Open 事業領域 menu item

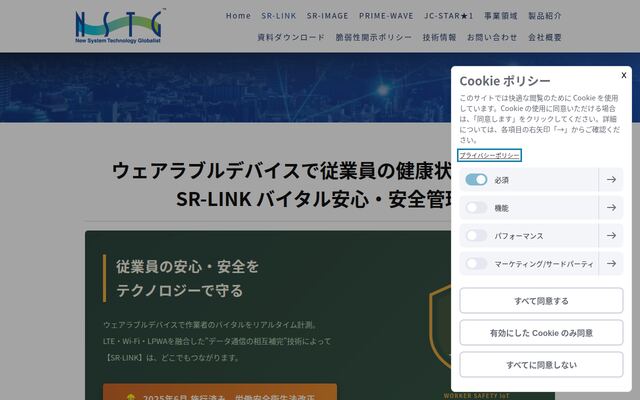click(x=501, y=16)
